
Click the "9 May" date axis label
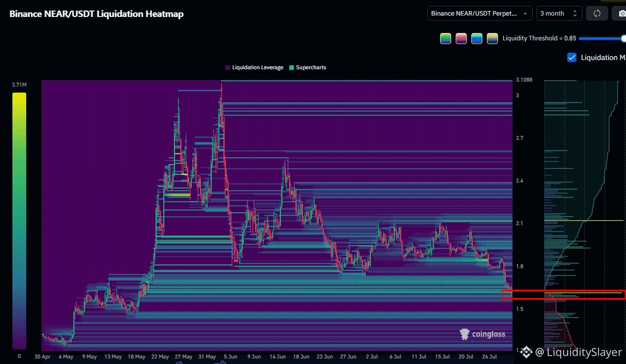click(x=89, y=357)
